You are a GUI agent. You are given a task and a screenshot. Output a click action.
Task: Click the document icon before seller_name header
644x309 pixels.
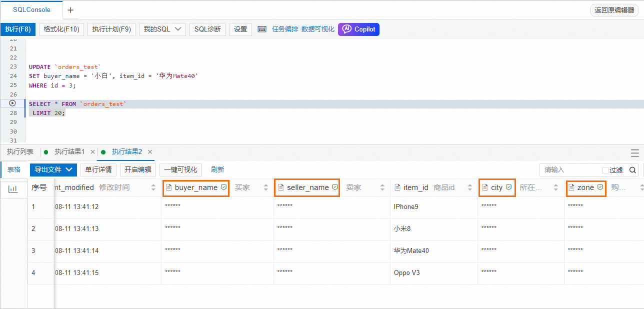[x=281, y=187]
